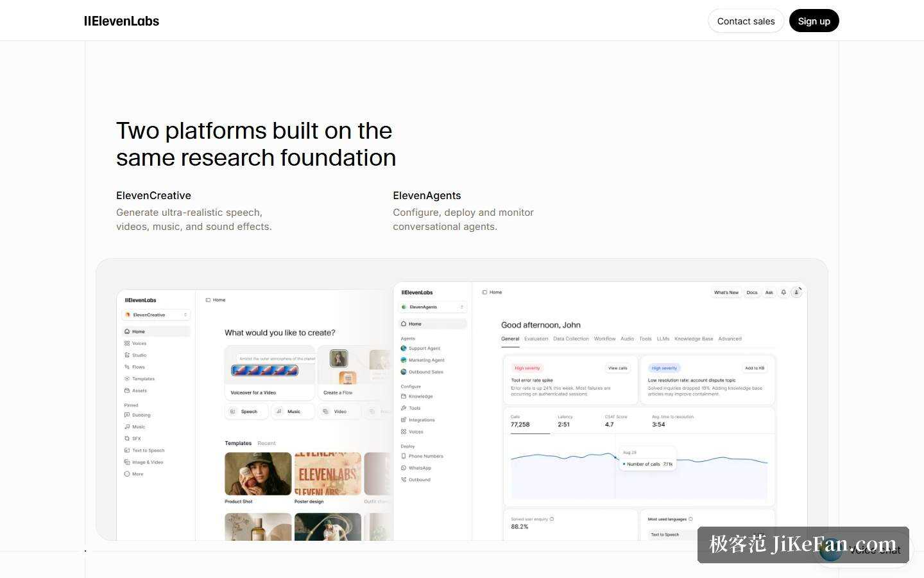Switch to the Recent tab beside Templates
This screenshot has width=924, height=578.
tap(266, 443)
